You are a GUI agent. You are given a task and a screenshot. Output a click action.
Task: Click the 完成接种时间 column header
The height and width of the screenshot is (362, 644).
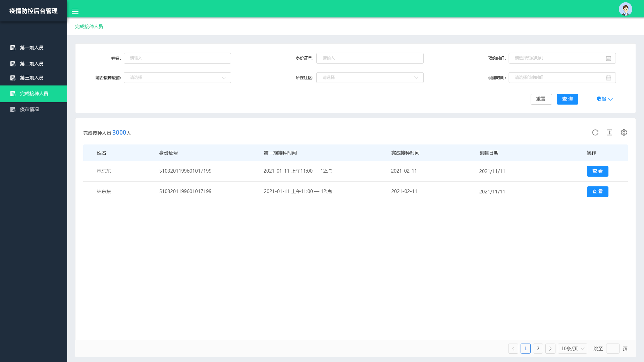tap(405, 153)
